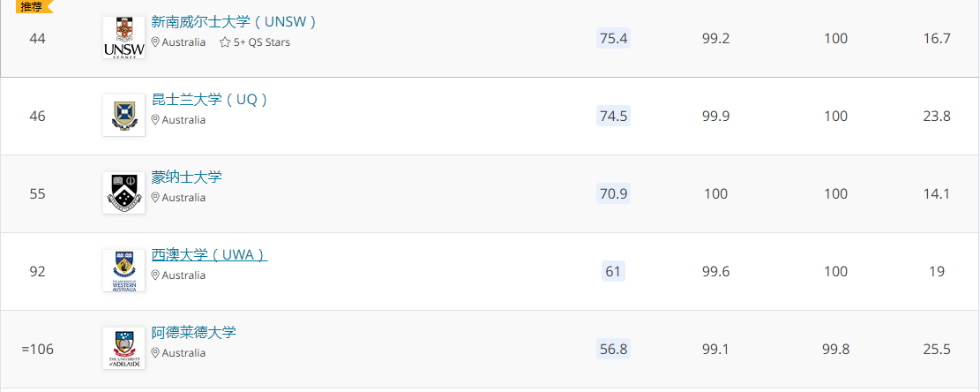Click the 5+ QS Stars label
This screenshot has height=392, width=980.
tap(262, 42)
